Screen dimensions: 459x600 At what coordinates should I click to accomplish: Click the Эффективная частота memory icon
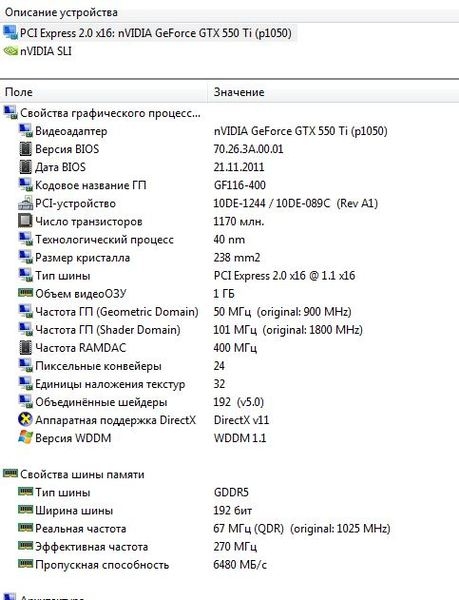tap(26, 546)
